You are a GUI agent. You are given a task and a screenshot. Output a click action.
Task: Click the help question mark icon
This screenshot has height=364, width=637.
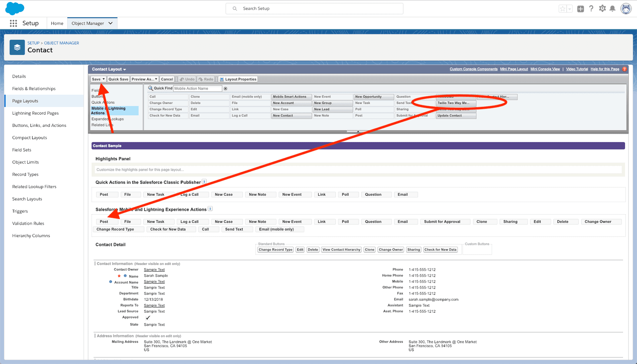point(591,8)
